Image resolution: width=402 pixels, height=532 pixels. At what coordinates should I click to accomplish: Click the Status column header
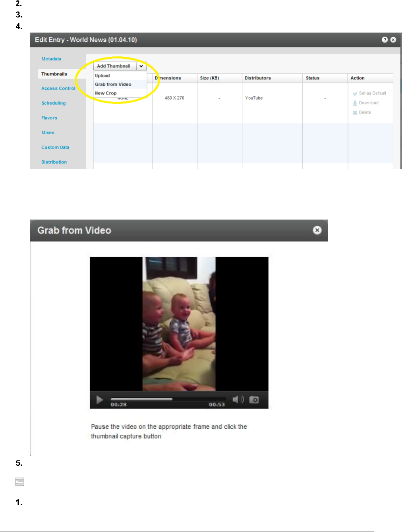tap(325, 78)
